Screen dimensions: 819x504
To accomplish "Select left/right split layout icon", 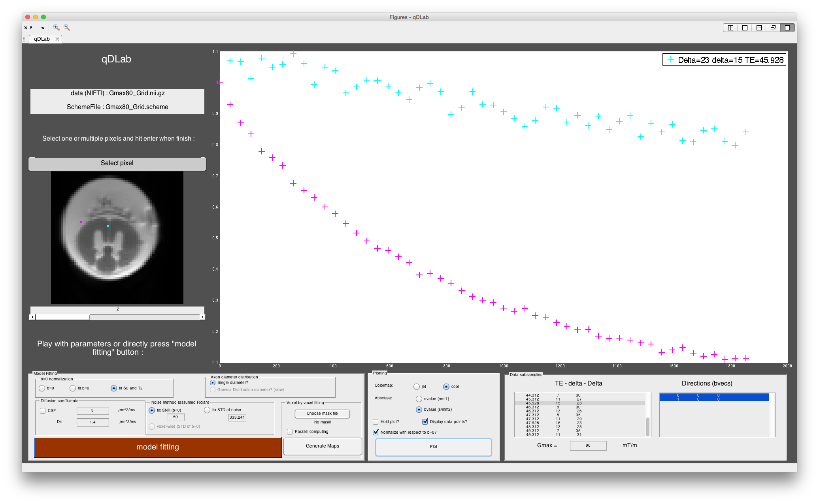I will (745, 28).
